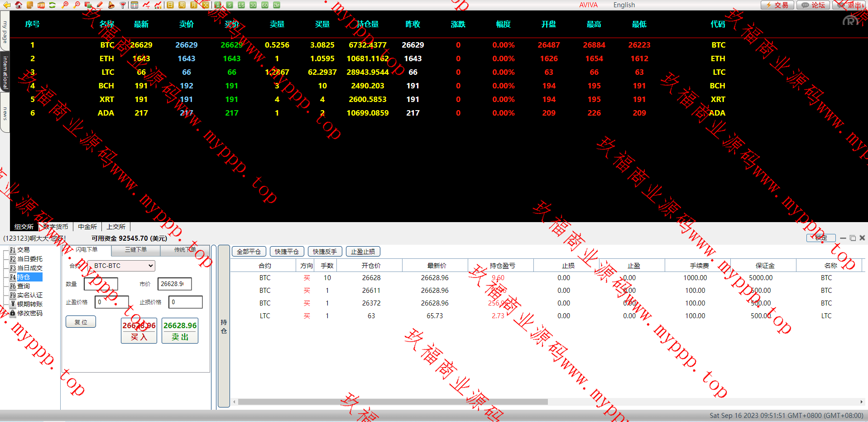
Task: Switch to the 三键下单 order tab
Action: pyautogui.click(x=136, y=250)
